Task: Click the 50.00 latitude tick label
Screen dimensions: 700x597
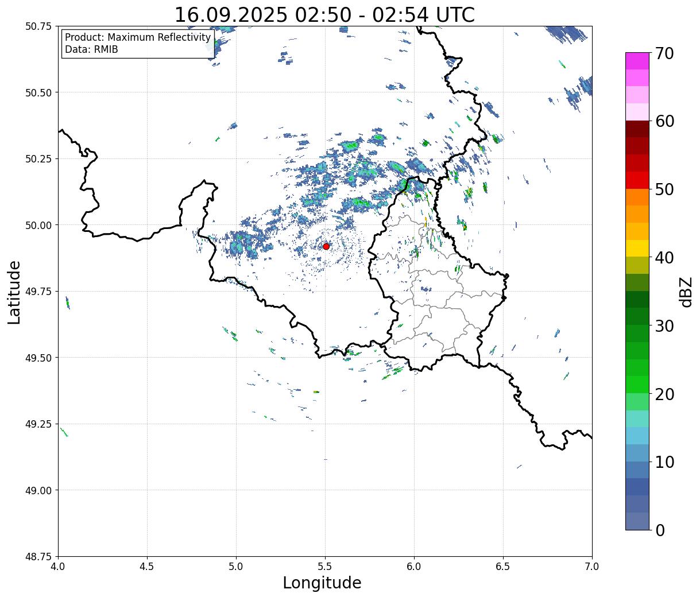Action: (38, 225)
